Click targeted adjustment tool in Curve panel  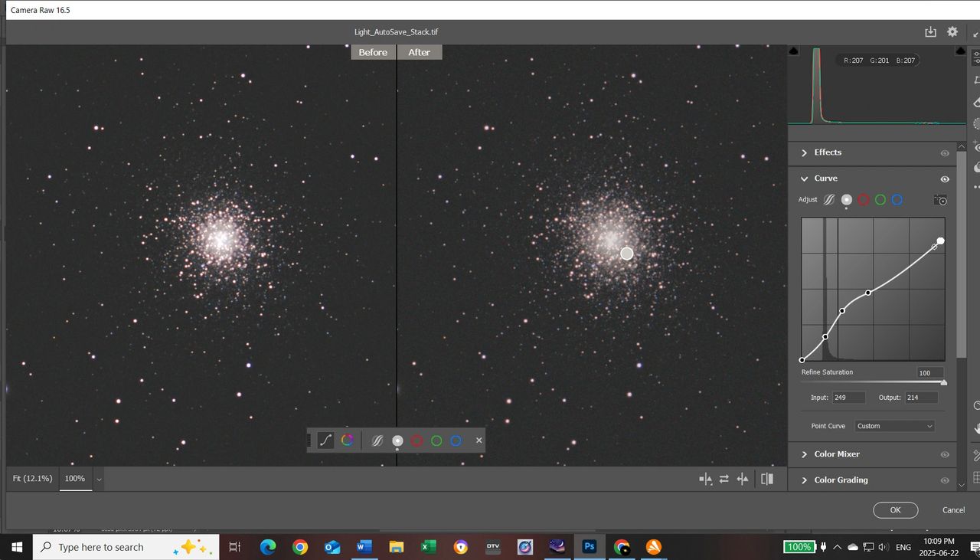click(941, 200)
